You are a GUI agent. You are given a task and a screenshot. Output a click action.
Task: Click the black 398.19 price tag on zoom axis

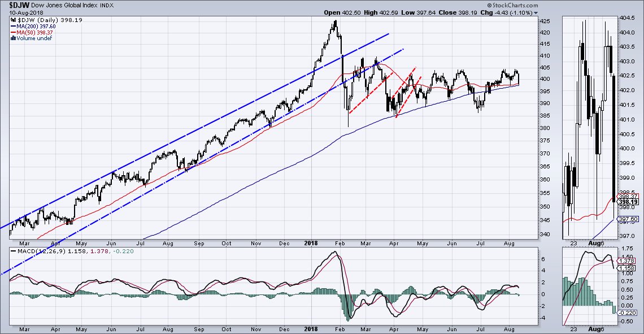[628, 202]
